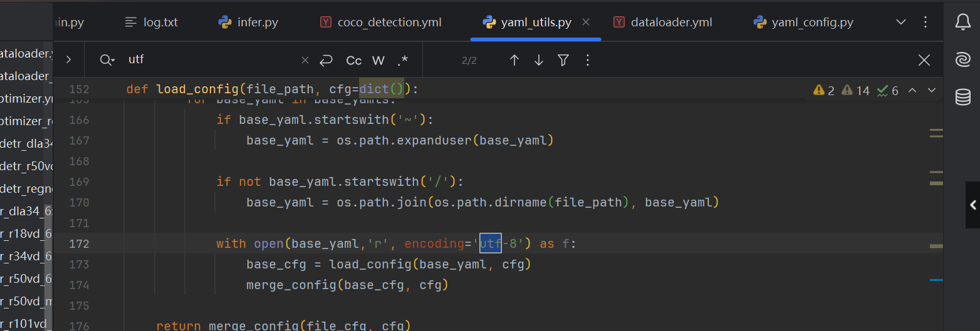980x331 pixels.
Task: Go to the previous search occurrence
Action: click(x=514, y=60)
